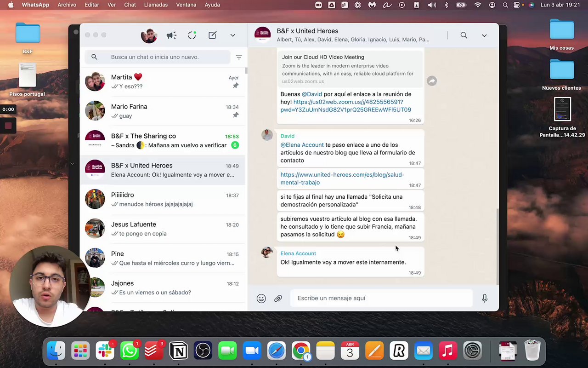The width and height of the screenshot is (588, 368).
Task: Open the united-heroes.com blog link
Action: click(x=342, y=178)
